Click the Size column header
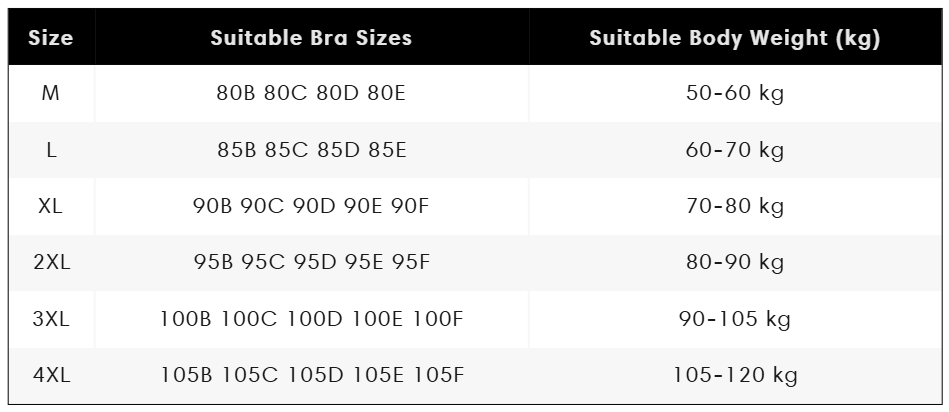The image size is (949, 412). [x=51, y=37]
